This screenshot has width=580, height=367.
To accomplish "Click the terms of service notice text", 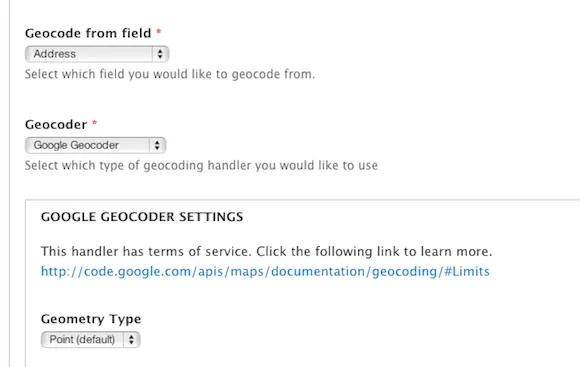I will pyautogui.click(x=266, y=252).
